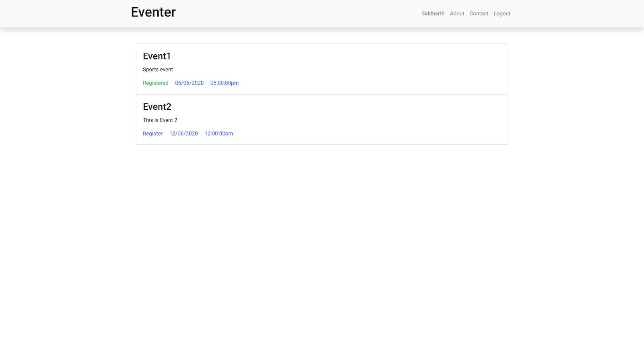
Task: Select the Event1 title
Action: coord(157,56)
